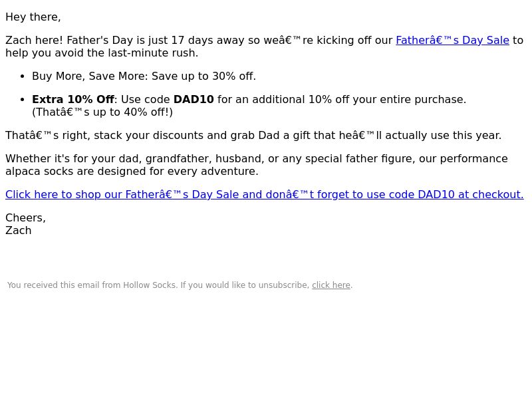Image resolution: width=532 pixels, height=399 pixels.
Task: Click the '(That's up to 40% off!)' text
Action: coord(102,112)
